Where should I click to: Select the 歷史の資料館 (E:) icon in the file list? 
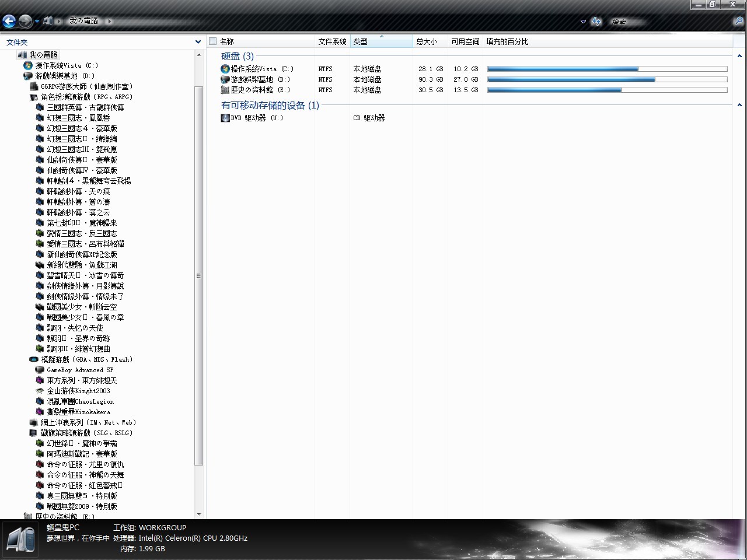coord(225,90)
